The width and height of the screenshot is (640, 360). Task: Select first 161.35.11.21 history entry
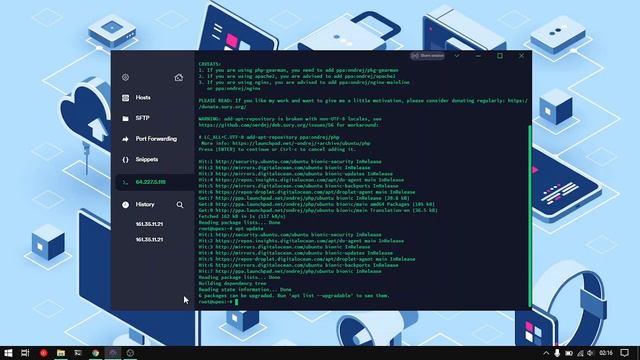coord(149,224)
